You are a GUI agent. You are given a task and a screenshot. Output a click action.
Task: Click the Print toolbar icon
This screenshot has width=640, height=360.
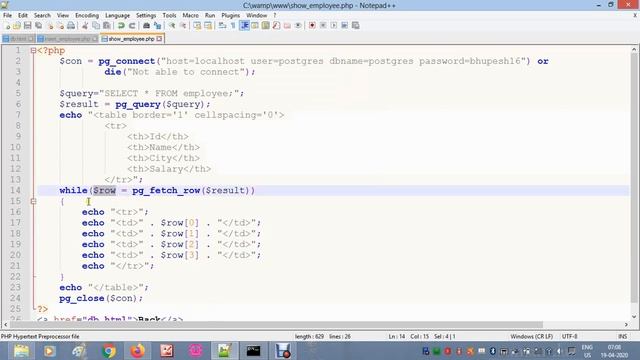pyautogui.click(x=71, y=26)
